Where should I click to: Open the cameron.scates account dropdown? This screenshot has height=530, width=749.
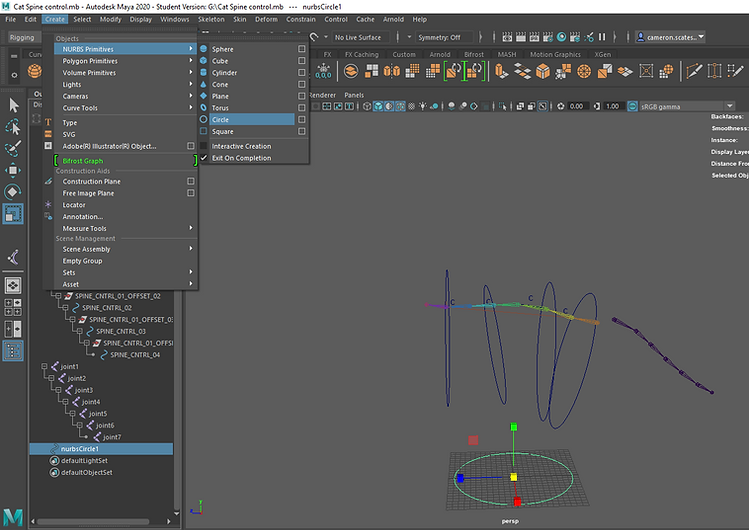coord(670,37)
